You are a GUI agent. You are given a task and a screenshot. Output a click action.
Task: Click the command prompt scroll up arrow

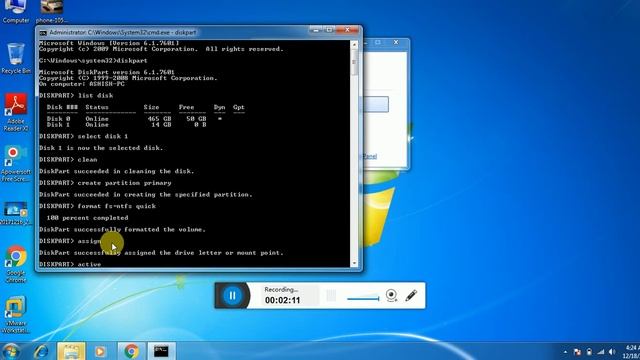(x=354, y=44)
